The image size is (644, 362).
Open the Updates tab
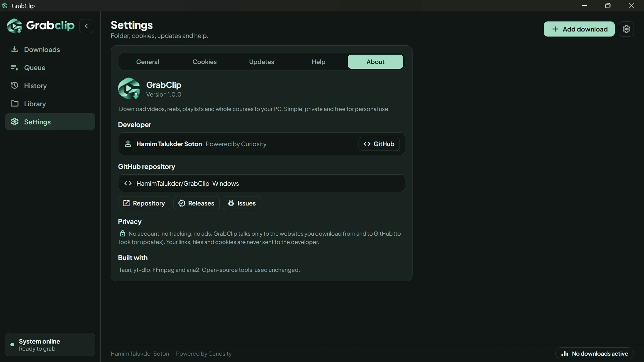262,62
